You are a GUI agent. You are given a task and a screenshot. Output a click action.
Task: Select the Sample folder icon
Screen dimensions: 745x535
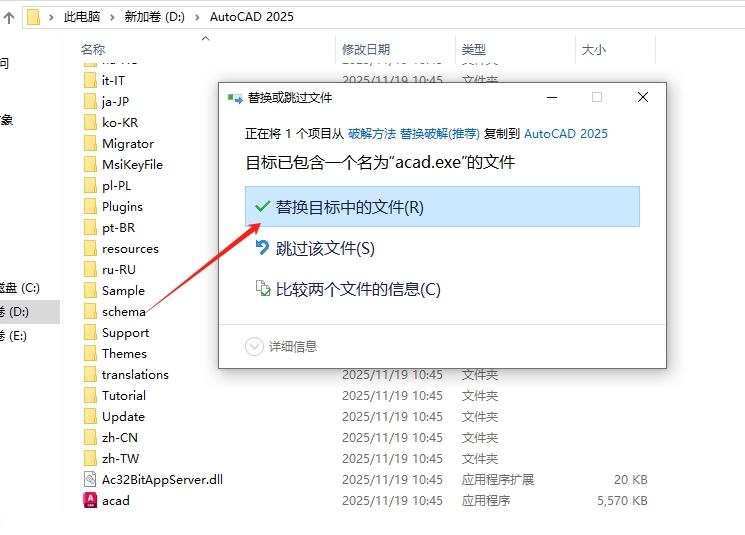90,290
